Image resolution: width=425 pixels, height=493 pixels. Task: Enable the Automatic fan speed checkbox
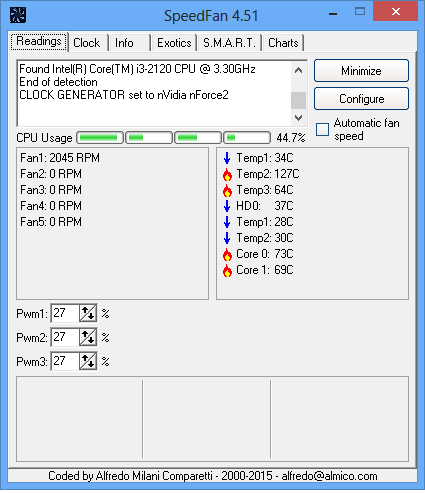(x=322, y=129)
